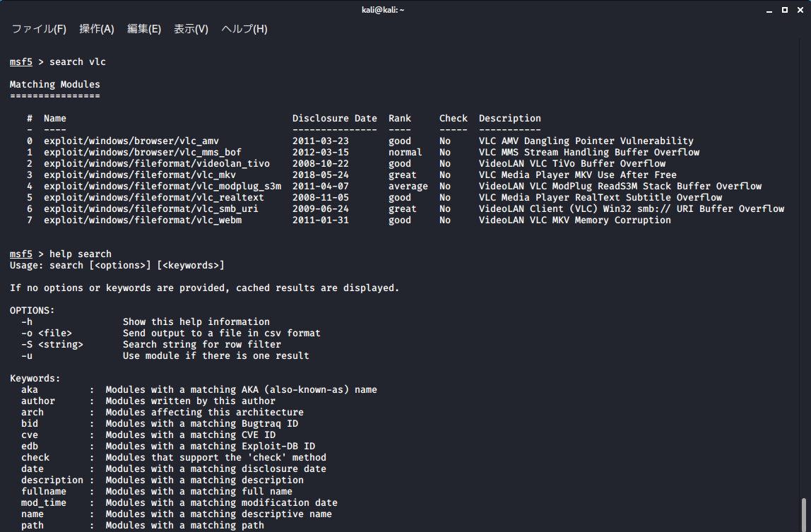The width and height of the screenshot is (811, 532).
Task: Click the 'name' keyword label
Action: (32, 514)
